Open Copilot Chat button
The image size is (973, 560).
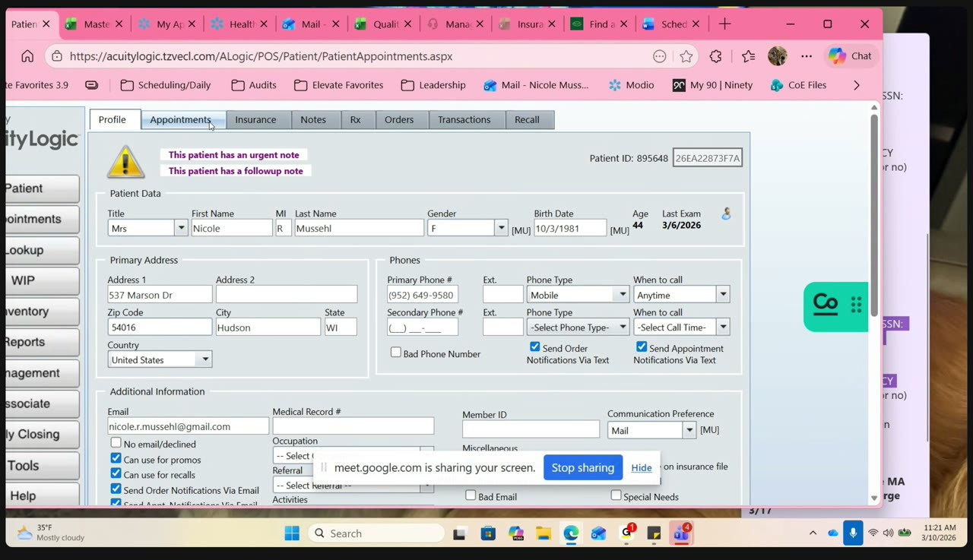tap(851, 56)
